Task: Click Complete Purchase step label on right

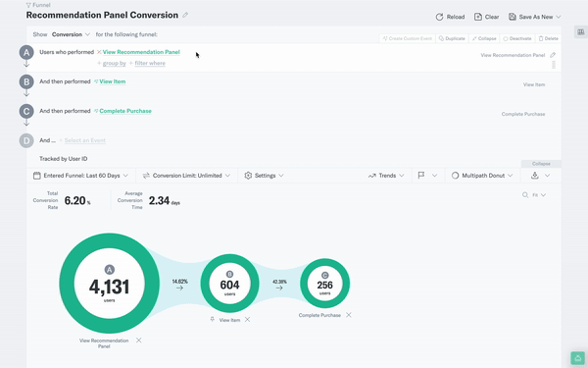Action: [x=523, y=114]
